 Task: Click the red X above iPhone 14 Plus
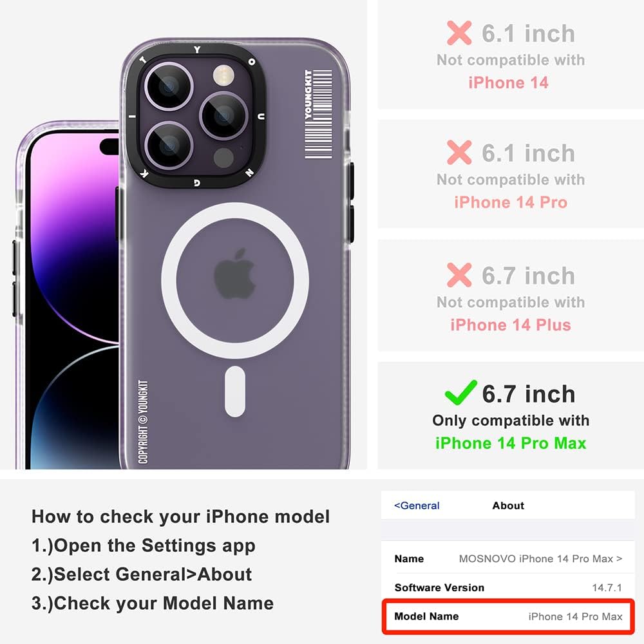(x=459, y=275)
